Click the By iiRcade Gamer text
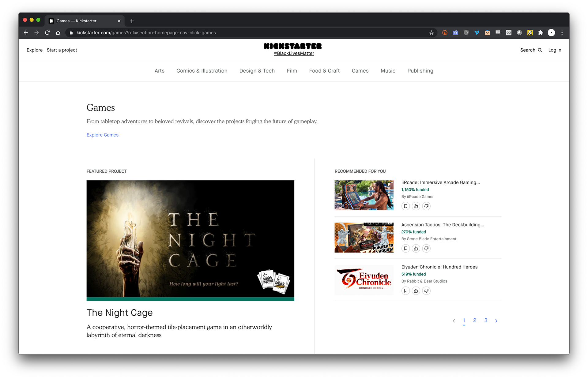The width and height of the screenshot is (588, 379). [x=417, y=197]
